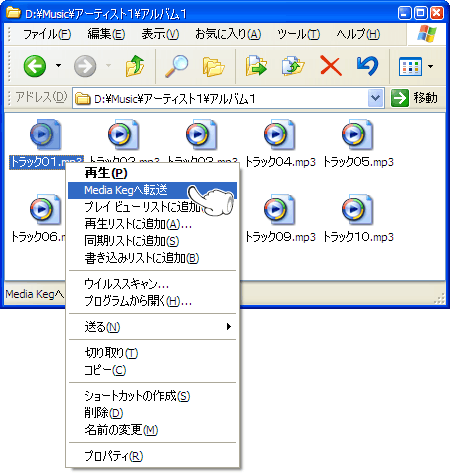Expand the address bar dropdown
Screen dimensions: 450x475
coord(375,98)
